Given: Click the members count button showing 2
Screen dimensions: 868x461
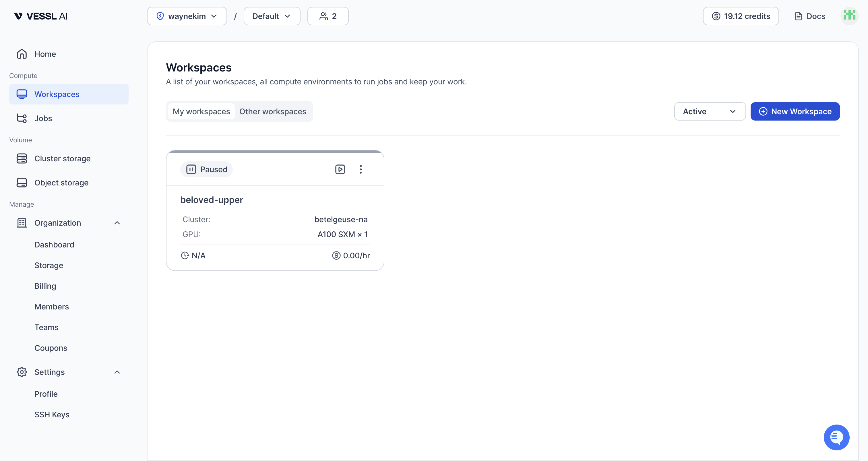Looking at the screenshot, I should click(x=328, y=16).
